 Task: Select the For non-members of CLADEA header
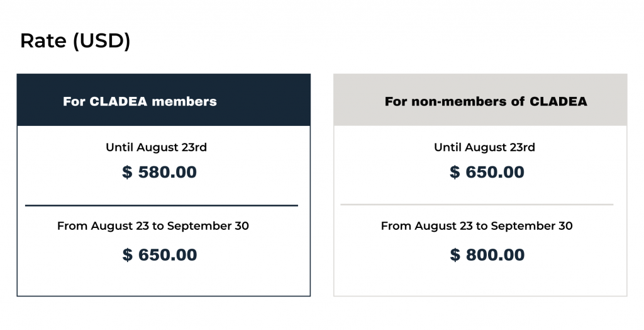pos(480,100)
